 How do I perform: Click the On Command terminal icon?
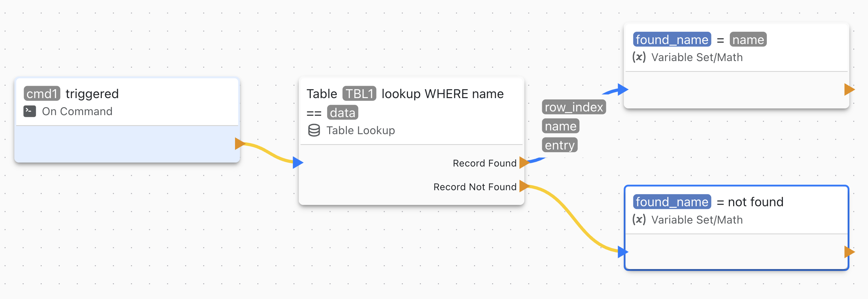(x=30, y=111)
